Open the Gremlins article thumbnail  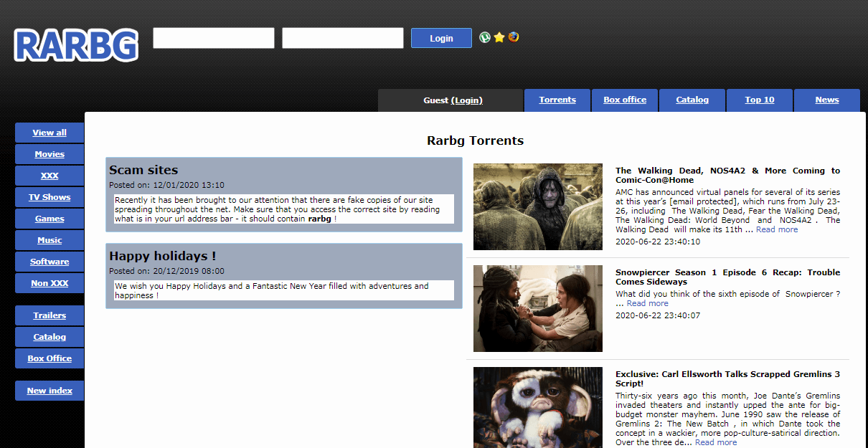(538, 407)
